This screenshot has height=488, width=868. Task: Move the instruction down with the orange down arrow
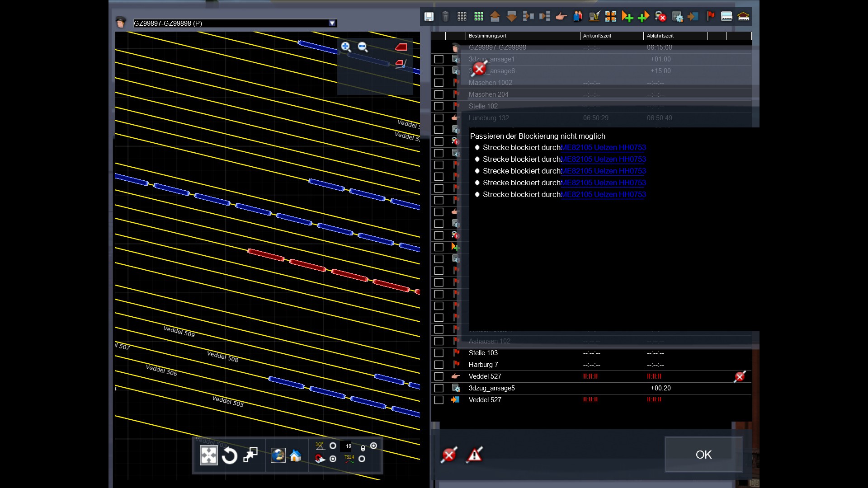pyautogui.click(x=512, y=17)
